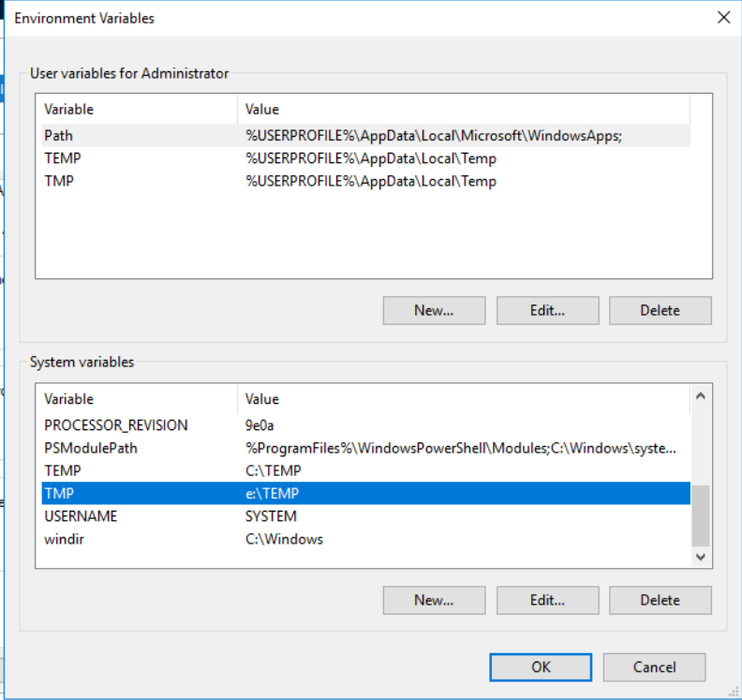
Task: Close the Environment Variables dialog
Action: point(722,18)
